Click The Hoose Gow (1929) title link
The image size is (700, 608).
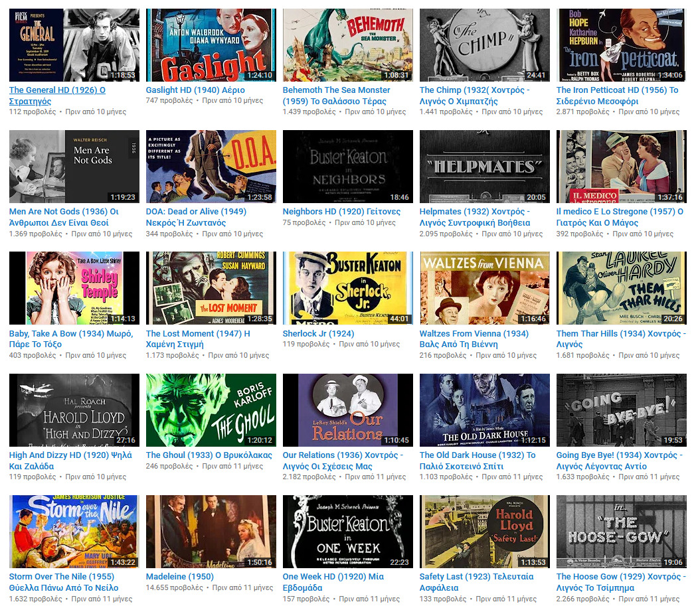pyautogui.click(x=621, y=581)
